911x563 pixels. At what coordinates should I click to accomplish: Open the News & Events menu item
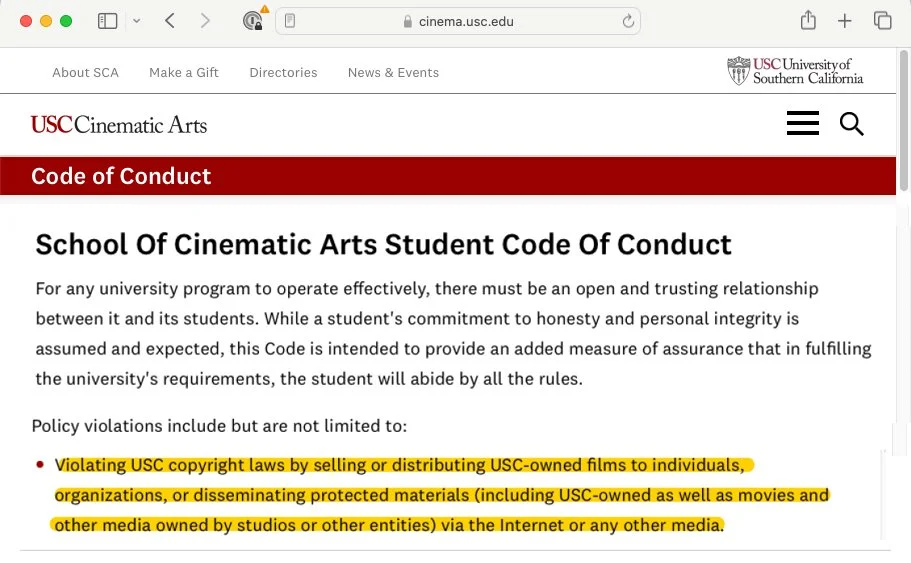click(393, 73)
